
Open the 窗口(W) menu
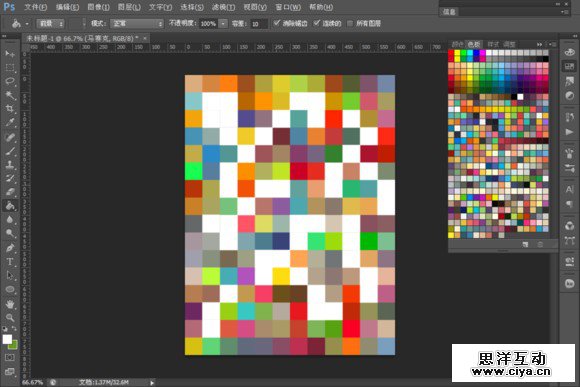[x=288, y=7]
